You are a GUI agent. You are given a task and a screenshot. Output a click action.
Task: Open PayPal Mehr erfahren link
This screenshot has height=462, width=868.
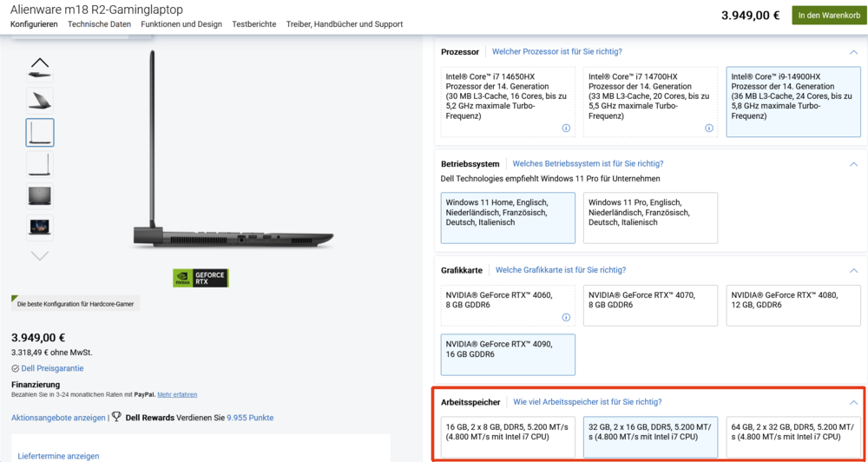click(x=177, y=394)
